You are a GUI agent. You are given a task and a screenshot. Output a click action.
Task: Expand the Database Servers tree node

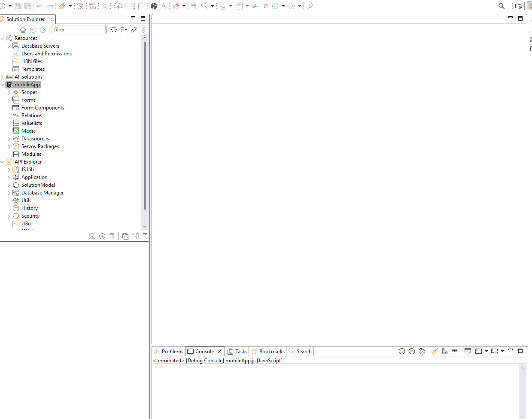(x=9, y=46)
